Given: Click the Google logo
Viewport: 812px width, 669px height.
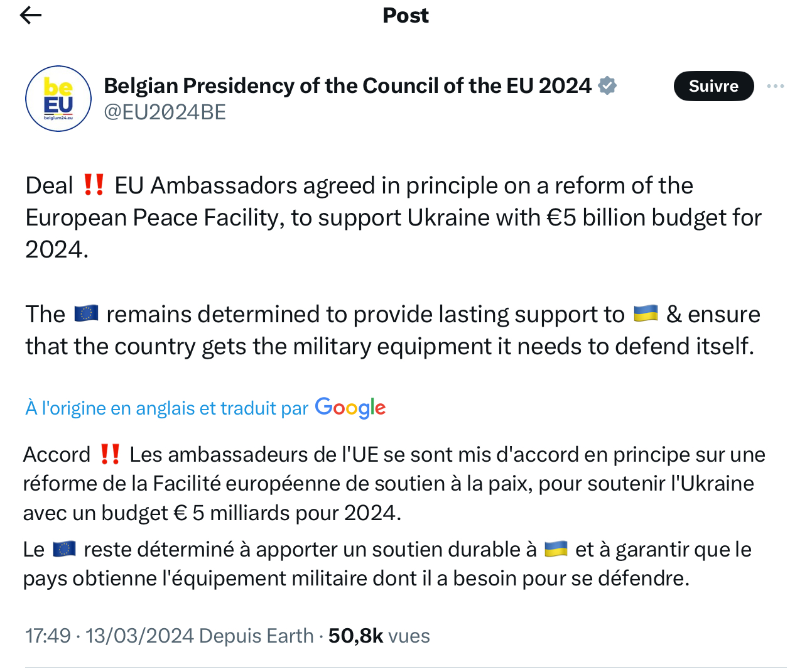Looking at the screenshot, I should click(x=350, y=408).
